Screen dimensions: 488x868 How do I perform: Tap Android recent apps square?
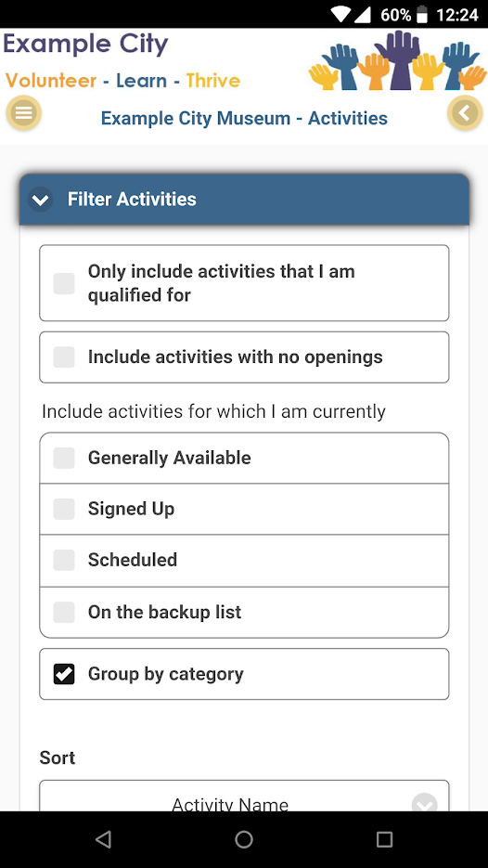[x=384, y=839]
